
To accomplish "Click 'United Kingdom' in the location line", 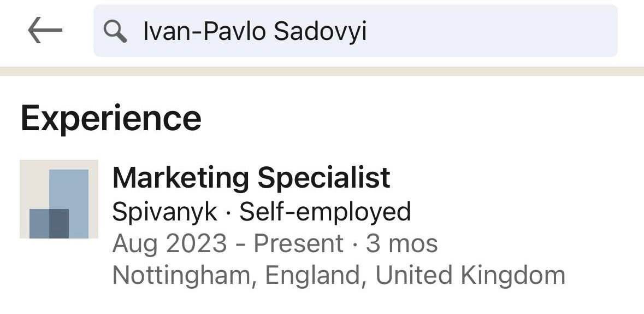I will [470, 275].
